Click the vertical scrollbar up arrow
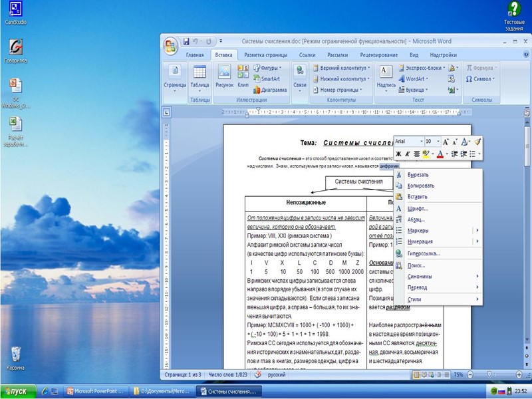The height and width of the screenshot is (399, 532). (527, 122)
